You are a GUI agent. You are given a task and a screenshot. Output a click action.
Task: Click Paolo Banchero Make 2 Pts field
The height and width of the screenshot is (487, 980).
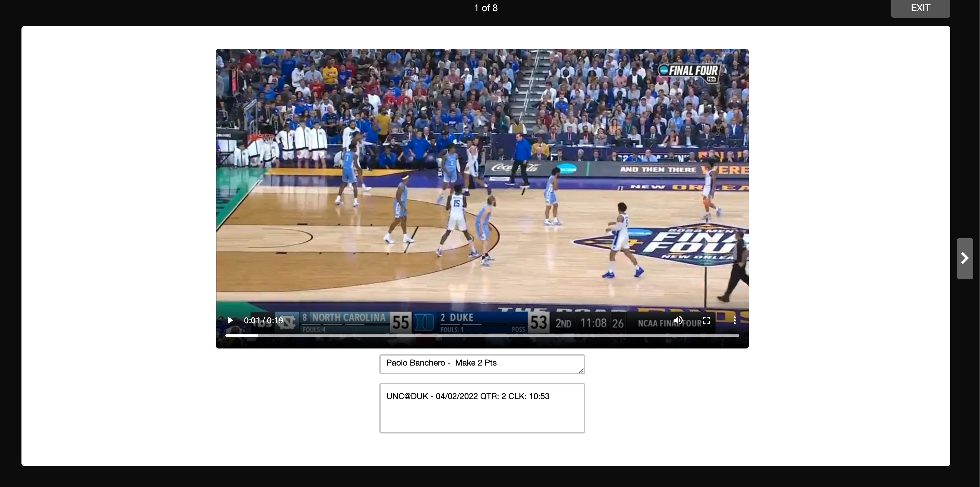[x=482, y=364]
